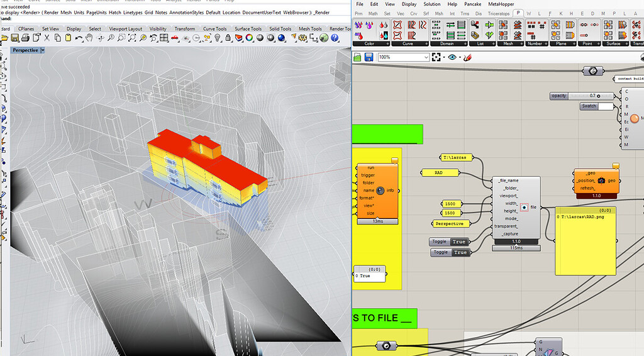Click the Units option in command line
Screen dimensions: 644x356
79,13
